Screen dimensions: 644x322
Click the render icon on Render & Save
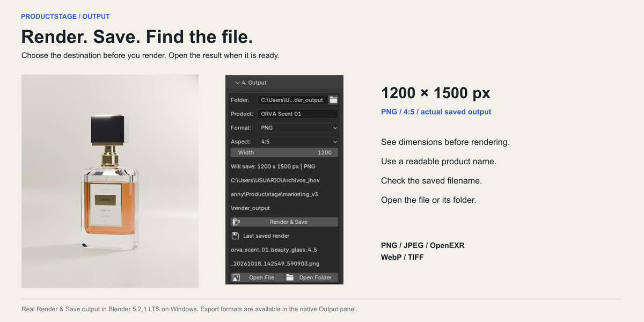point(236,222)
